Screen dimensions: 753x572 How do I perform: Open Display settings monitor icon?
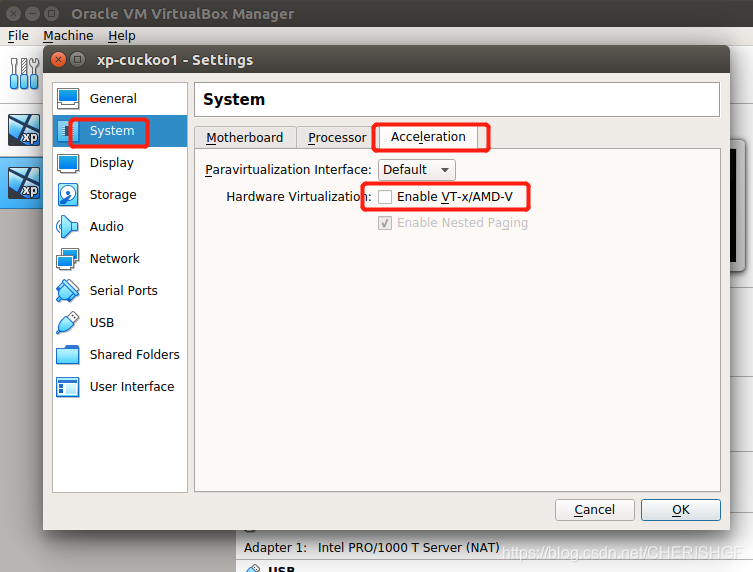68,163
